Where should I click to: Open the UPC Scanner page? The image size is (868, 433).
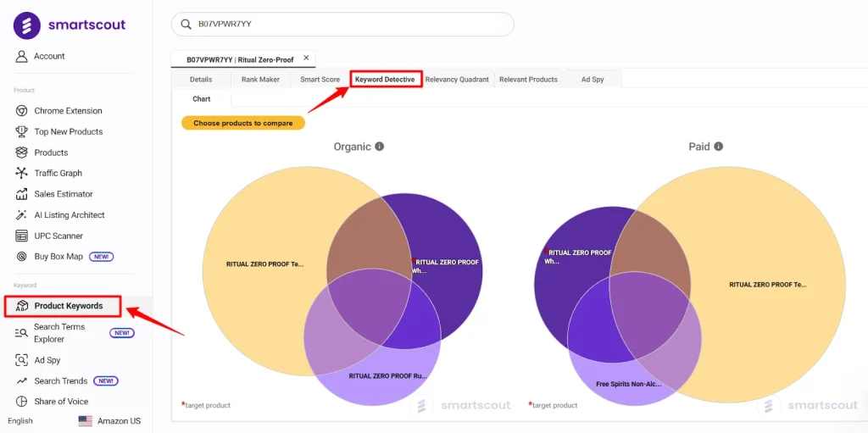coord(58,236)
